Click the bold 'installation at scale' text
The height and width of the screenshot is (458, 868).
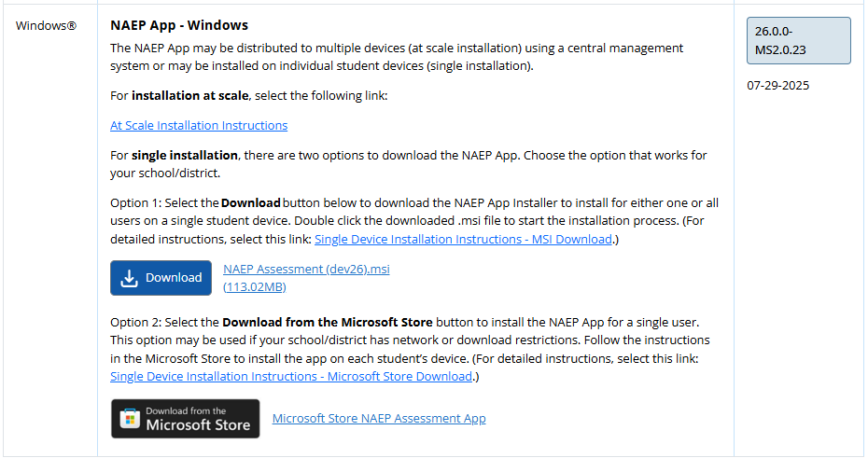point(189,96)
